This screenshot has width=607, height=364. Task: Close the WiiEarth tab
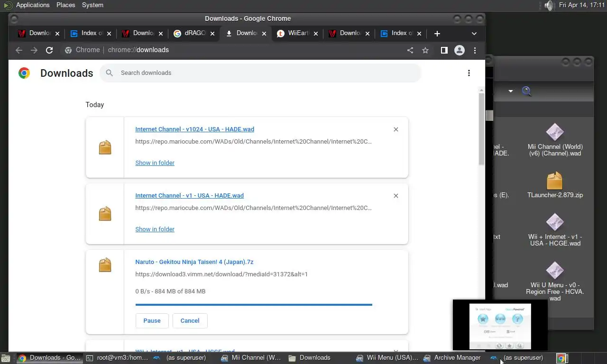(x=316, y=34)
